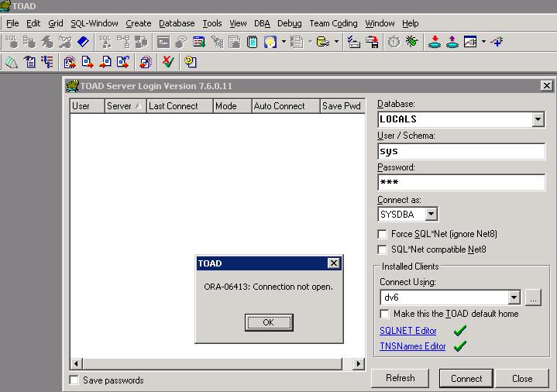Click the checklist toolbox icon
Screen dimensions: 557x392
353,42
